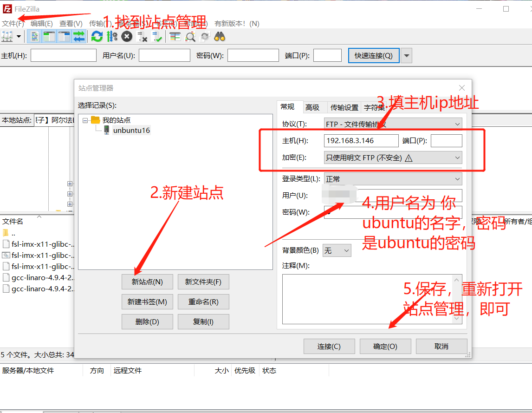The width and height of the screenshot is (532, 413).
Task: Confirm with the 确定(O) button
Action: (x=385, y=347)
